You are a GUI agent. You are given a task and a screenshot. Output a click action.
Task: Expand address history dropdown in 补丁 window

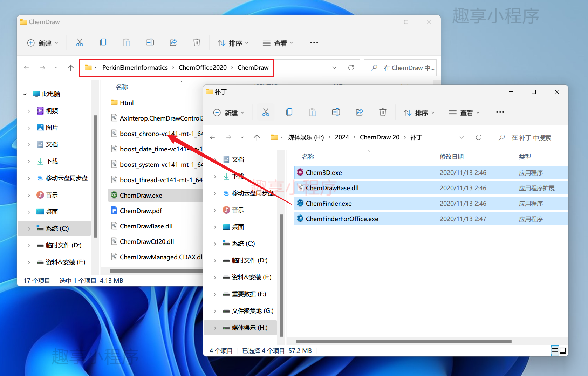pyautogui.click(x=462, y=137)
